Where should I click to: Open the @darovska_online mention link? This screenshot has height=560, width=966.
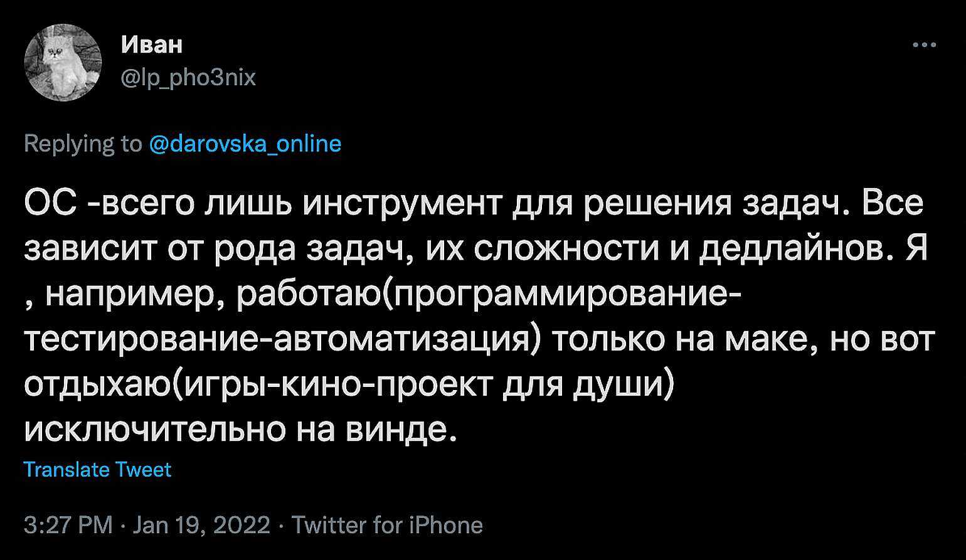[245, 144]
